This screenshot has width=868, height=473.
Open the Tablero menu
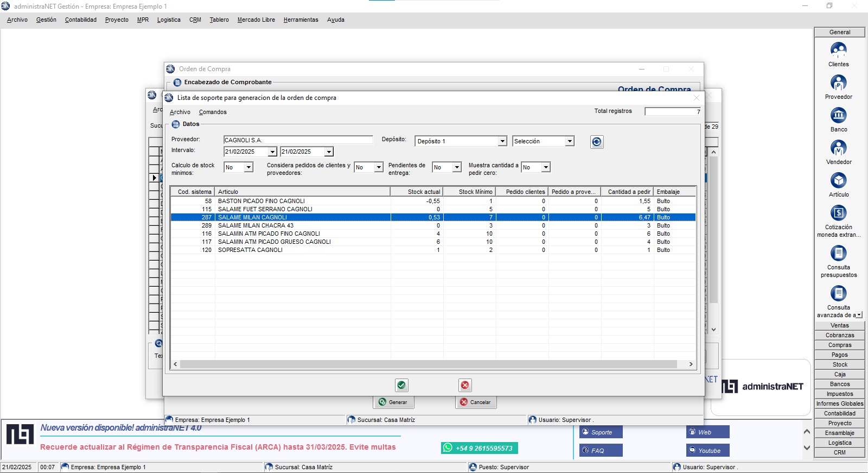219,20
